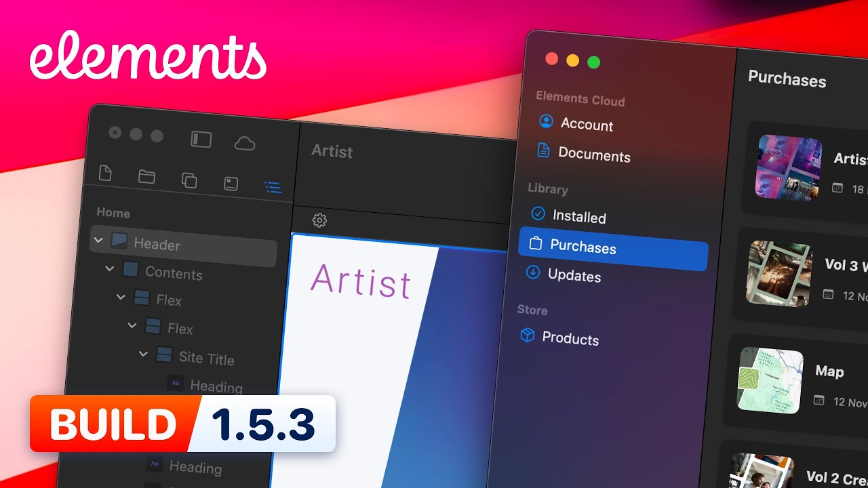Select the Contents container icon

130,270
